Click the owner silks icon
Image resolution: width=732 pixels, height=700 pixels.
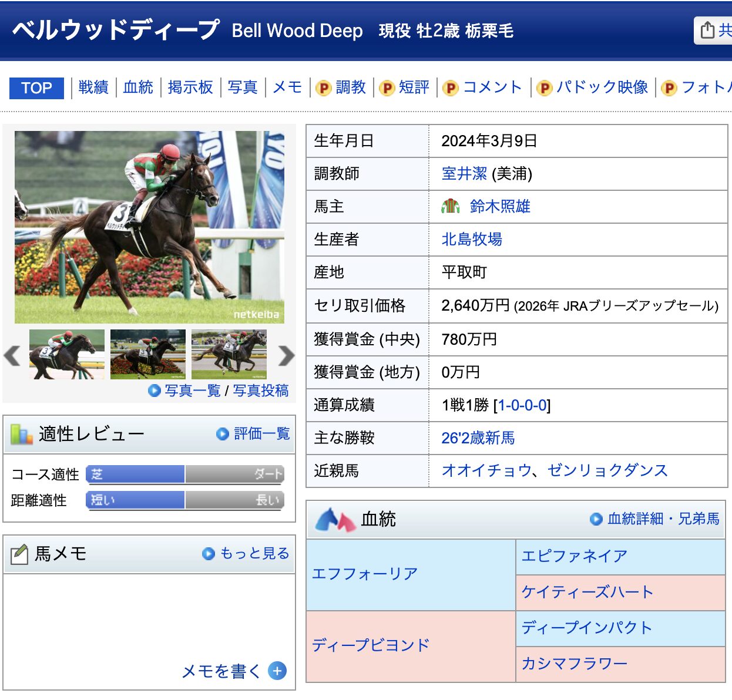click(x=451, y=206)
